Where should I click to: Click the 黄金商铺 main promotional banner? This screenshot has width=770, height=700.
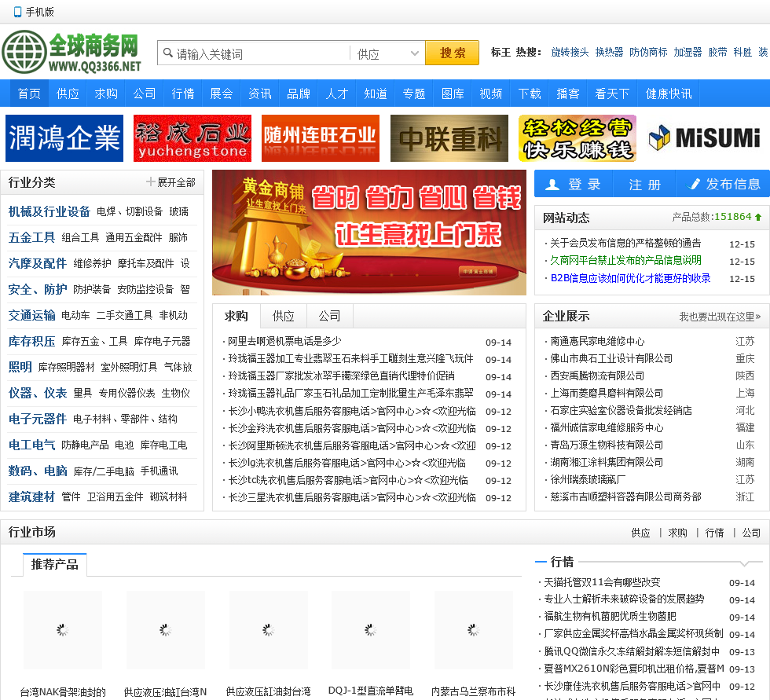369,233
